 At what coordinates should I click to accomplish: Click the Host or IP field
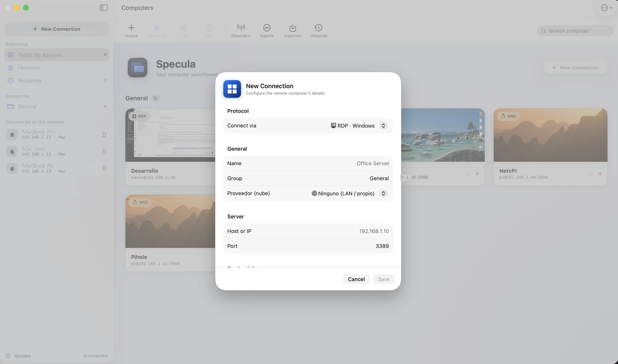tap(308, 231)
